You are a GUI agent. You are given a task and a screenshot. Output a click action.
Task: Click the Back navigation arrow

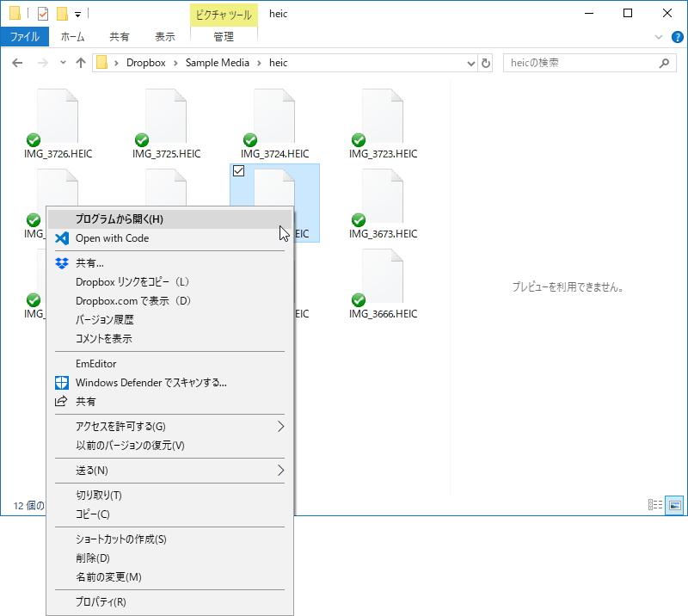(19, 63)
